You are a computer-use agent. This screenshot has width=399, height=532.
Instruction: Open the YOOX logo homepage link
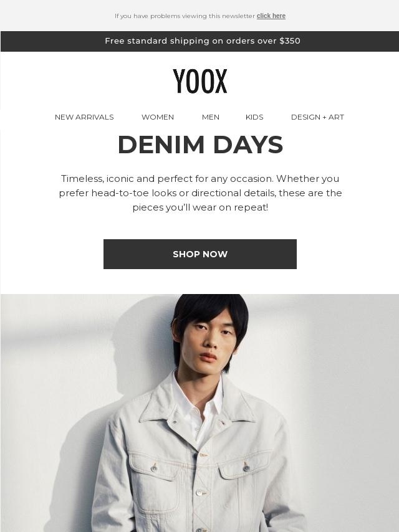click(199, 81)
